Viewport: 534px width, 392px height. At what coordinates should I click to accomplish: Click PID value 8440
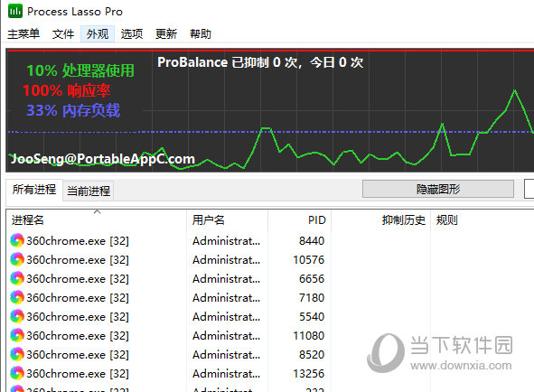pyautogui.click(x=312, y=241)
